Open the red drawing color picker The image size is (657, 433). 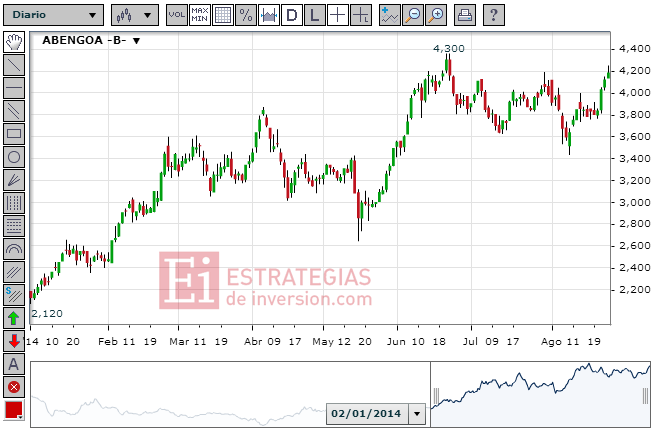(14, 410)
